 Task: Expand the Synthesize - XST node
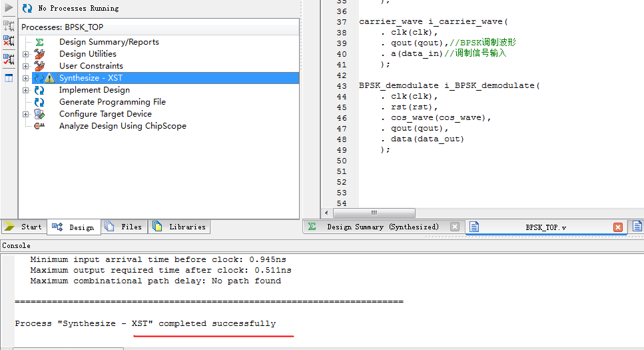coord(25,78)
